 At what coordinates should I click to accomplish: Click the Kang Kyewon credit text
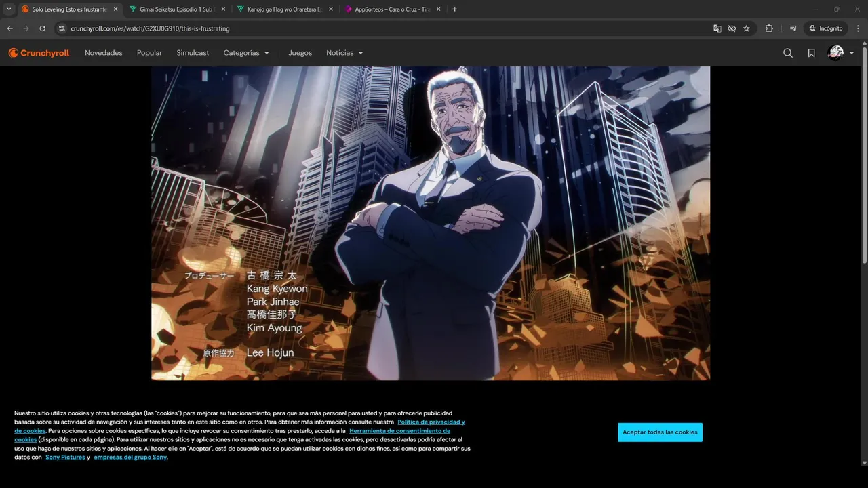click(x=277, y=289)
